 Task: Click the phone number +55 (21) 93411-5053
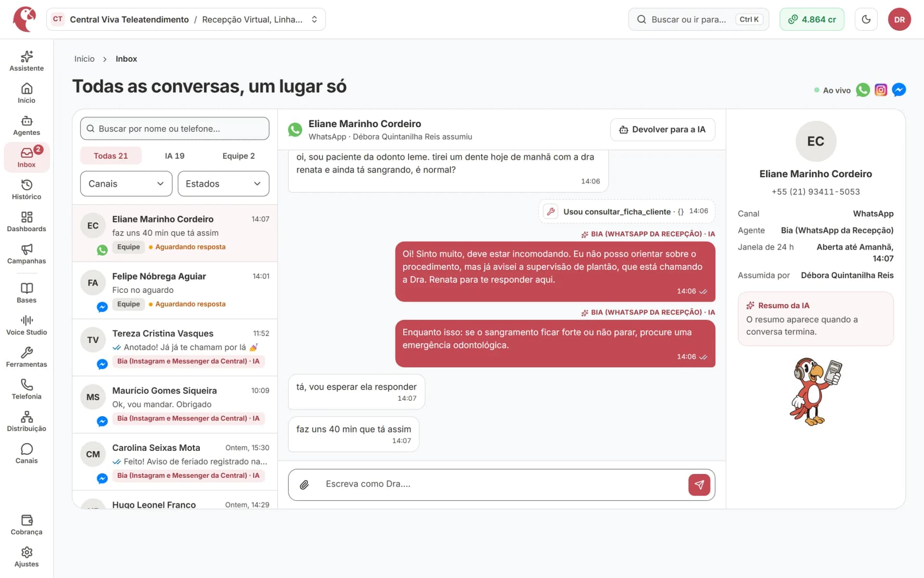click(815, 192)
